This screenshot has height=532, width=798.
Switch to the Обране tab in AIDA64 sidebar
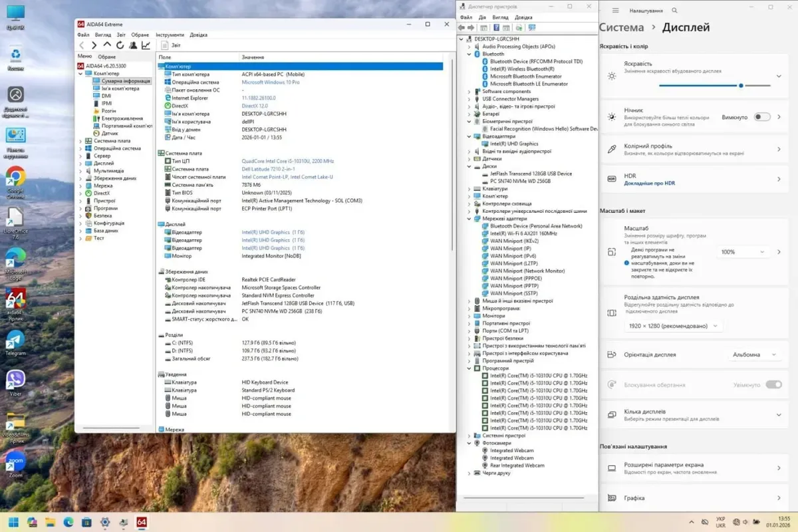[106, 57]
